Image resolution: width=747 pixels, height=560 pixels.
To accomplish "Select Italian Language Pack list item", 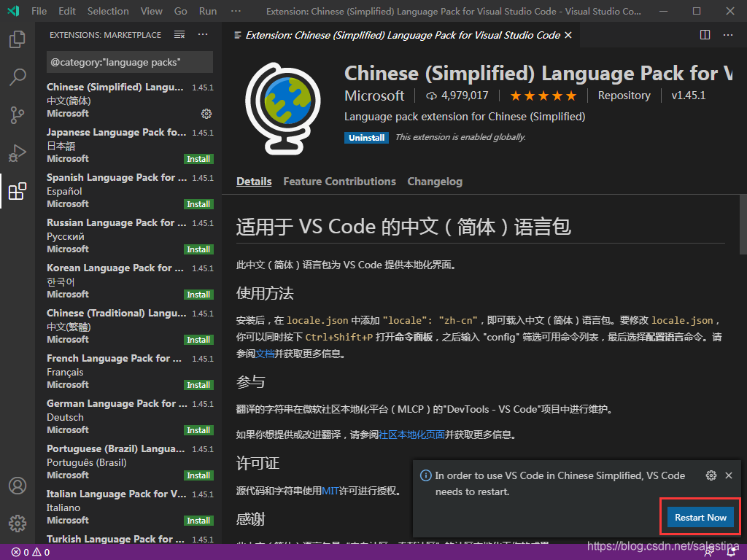I will (x=128, y=507).
